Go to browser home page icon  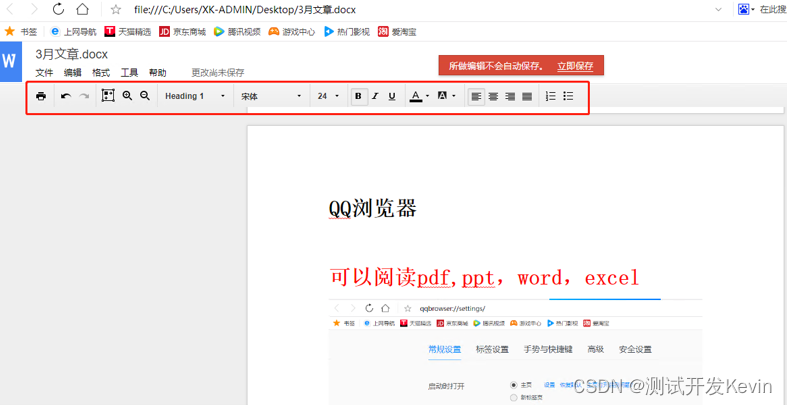pos(83,9)
